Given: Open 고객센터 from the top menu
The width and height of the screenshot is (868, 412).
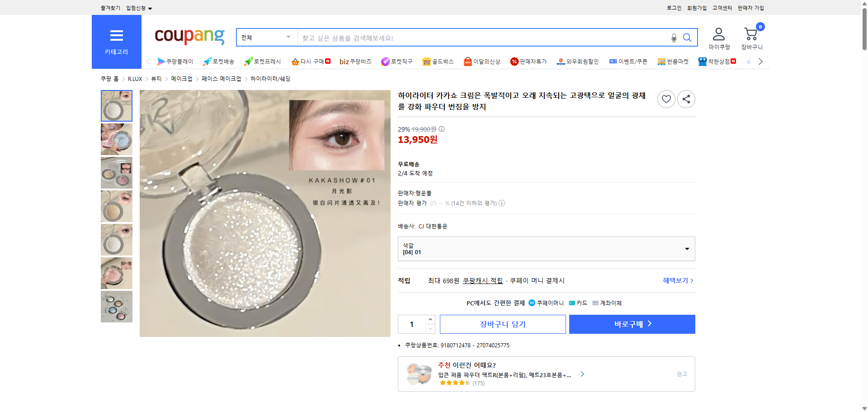Looking at the screenshot, I should [x=722, y=7].
